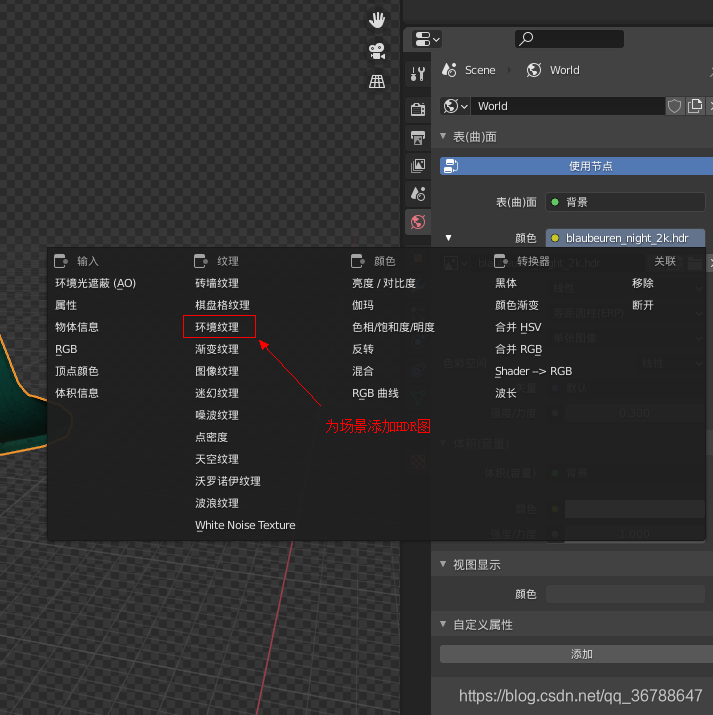Select 物体信息 node
Viewport: 713px width, 715px height.
click(x=77, y=327)
